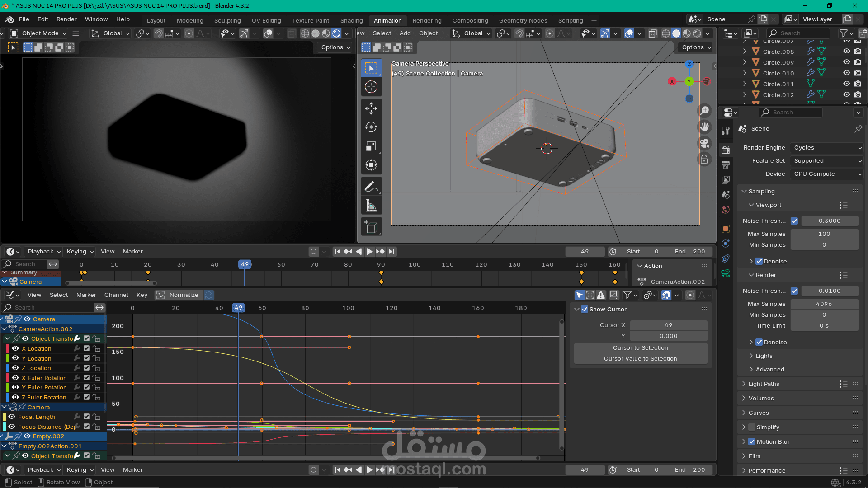Activate the Annotate pencil tool

click(371, 187)
